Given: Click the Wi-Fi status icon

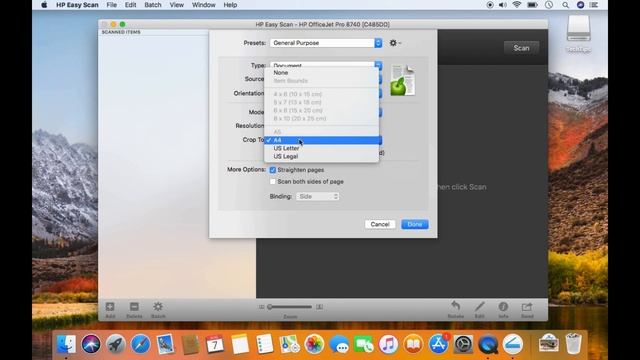Looking at the screenshot, I should point(517,5).
